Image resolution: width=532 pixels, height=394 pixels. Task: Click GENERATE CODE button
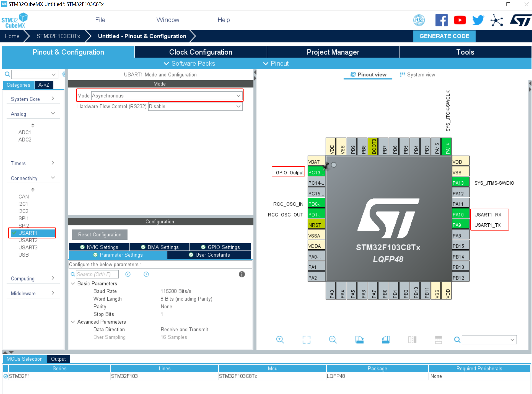point(444,36)
